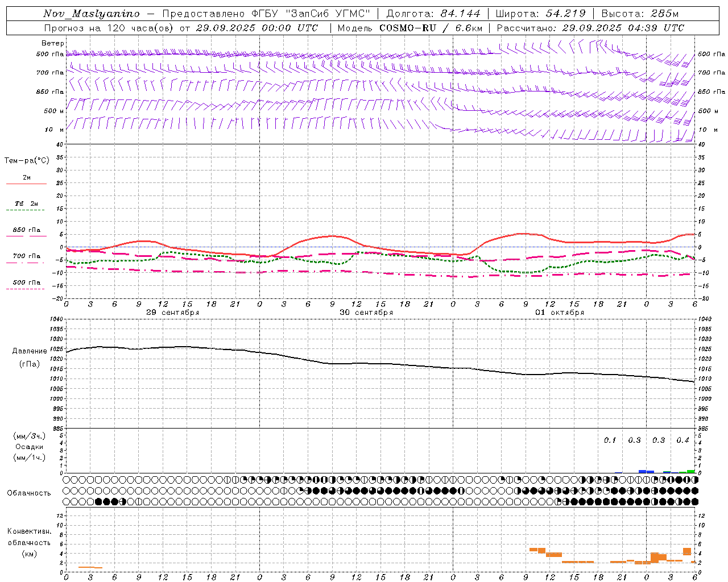Click the 30 сентября date label
The height and width of the screenshot is (582, 728).
366,313
